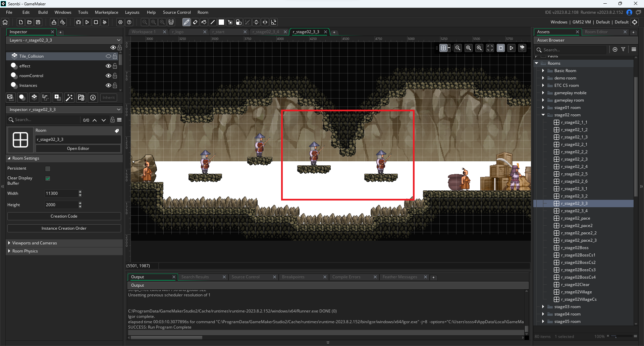The width and height of the screenshot is (644, 346).
Task: Hide the roomControl layer
Action: 108,76
